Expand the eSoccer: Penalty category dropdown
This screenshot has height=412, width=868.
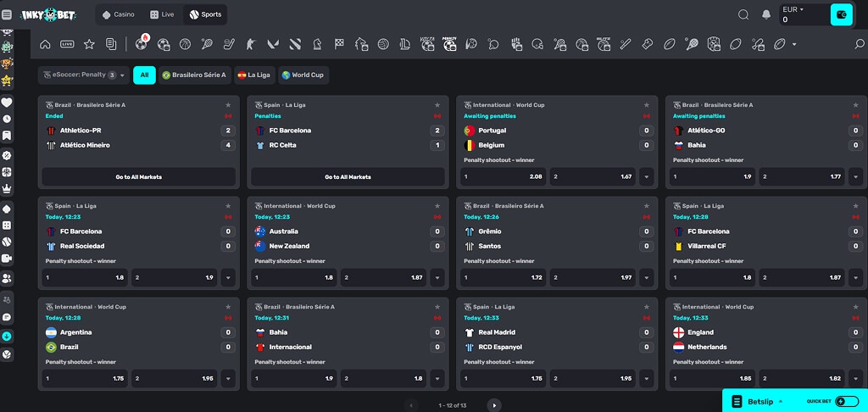click(84, 75)
